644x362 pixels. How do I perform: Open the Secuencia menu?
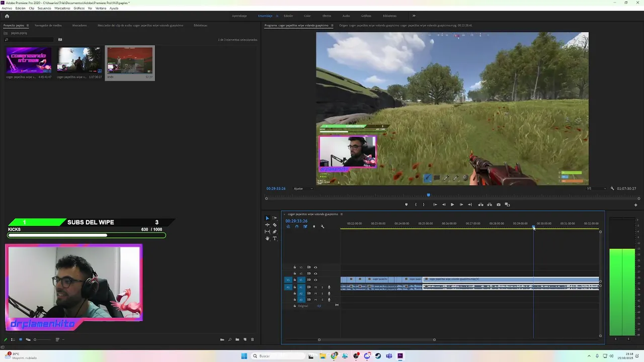tap(44, 8)
